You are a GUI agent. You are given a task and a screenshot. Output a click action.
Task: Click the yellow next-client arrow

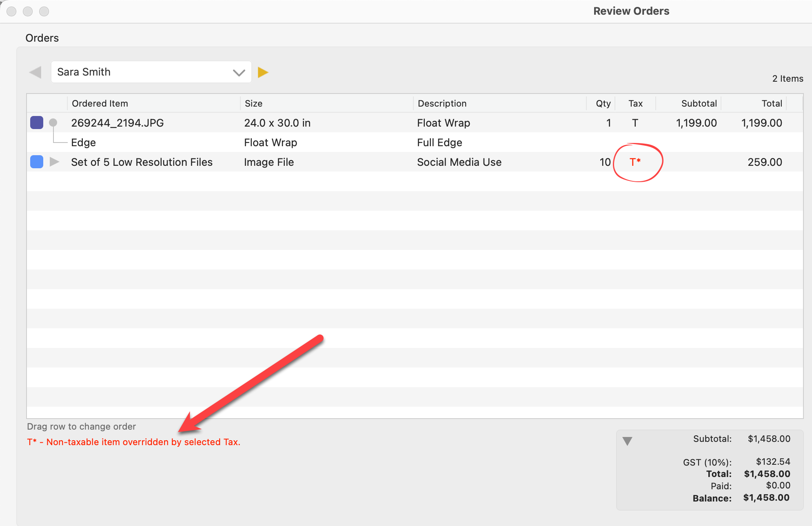click(263, 72)
